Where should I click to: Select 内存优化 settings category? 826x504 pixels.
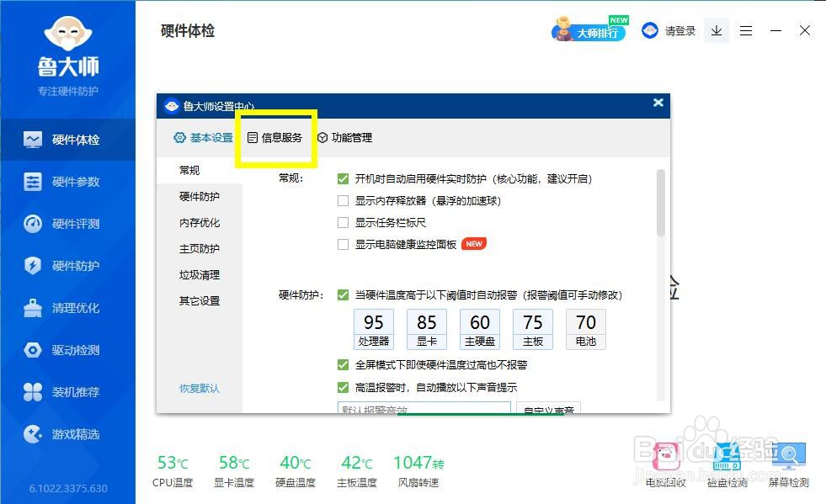point(199,223)
